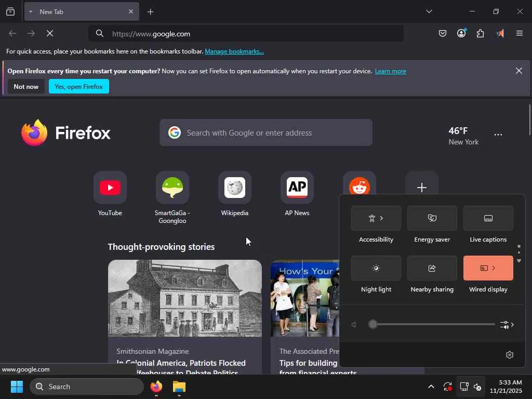
Task: Click Yes, open Firefox button
Action: (x=79, y=87)
